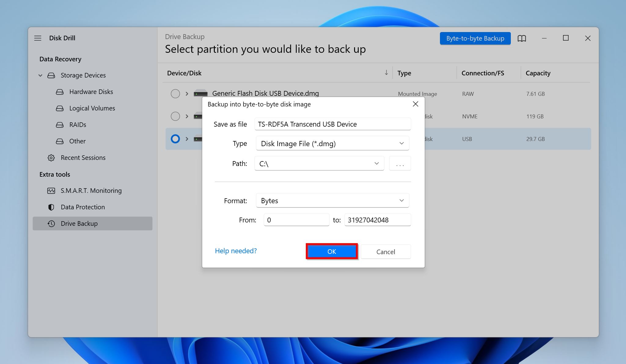Viewport: 626px width, 364px height.
Task: Expand the hamburger menu icon
Action: tap(38, 38)
